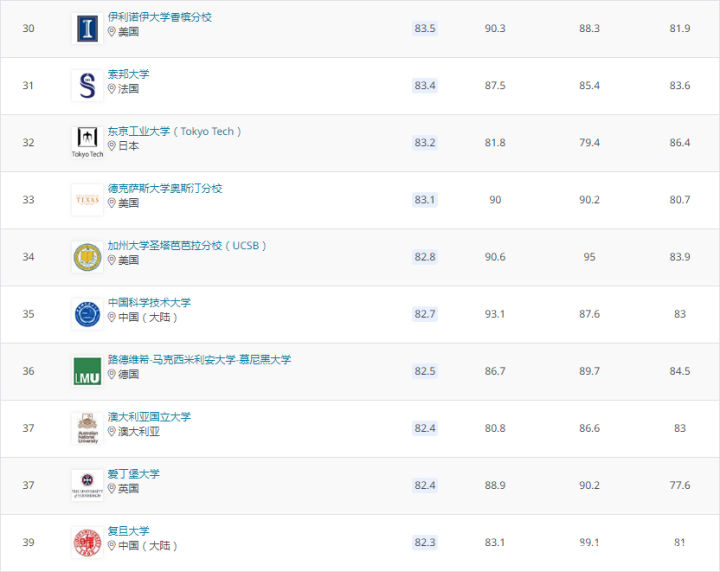Click the green LMU logo

pyautogui.click(x=87, y=371)
